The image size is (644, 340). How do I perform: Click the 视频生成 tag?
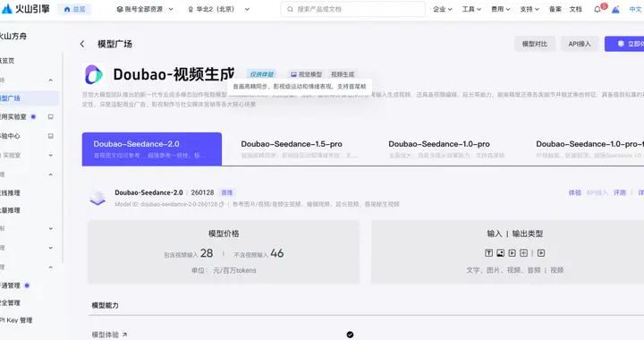[x=343, y=74]
